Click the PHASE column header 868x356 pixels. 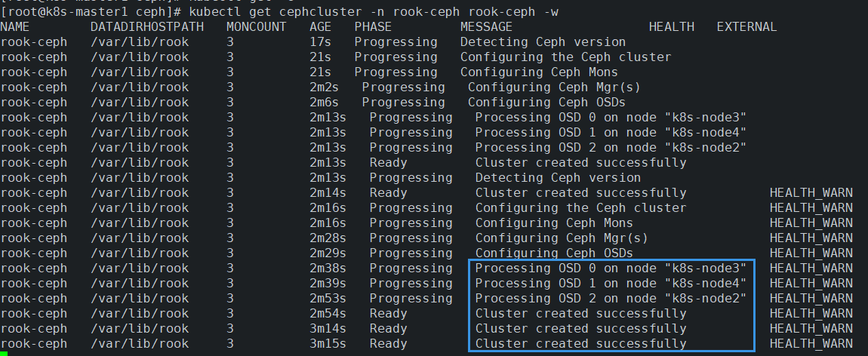pos(373,26)
